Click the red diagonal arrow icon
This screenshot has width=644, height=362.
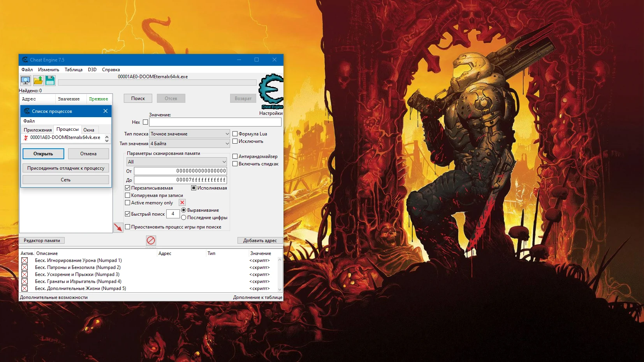tap(119, 227)
